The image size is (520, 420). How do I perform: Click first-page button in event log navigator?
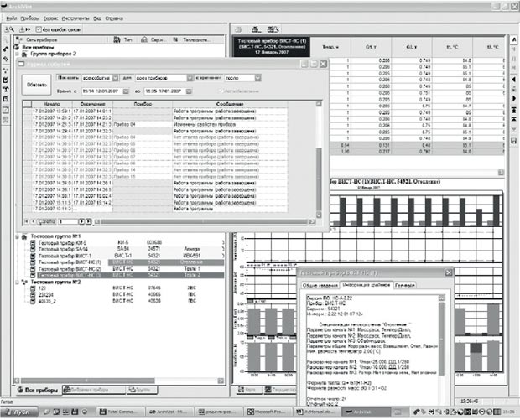[27, 221]
